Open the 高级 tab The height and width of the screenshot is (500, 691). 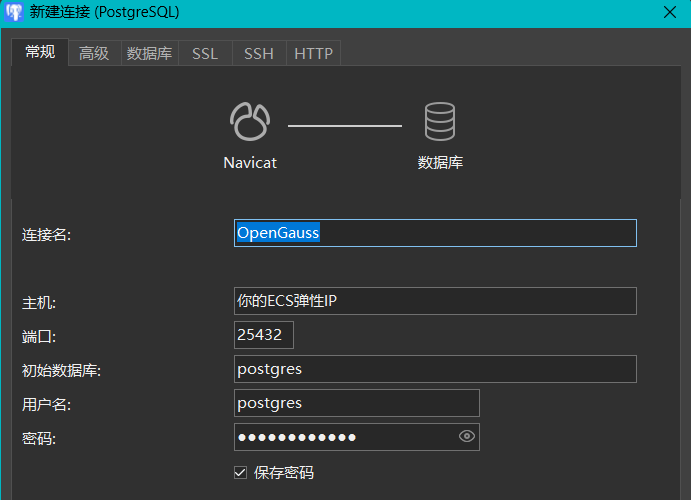[94, 53]
